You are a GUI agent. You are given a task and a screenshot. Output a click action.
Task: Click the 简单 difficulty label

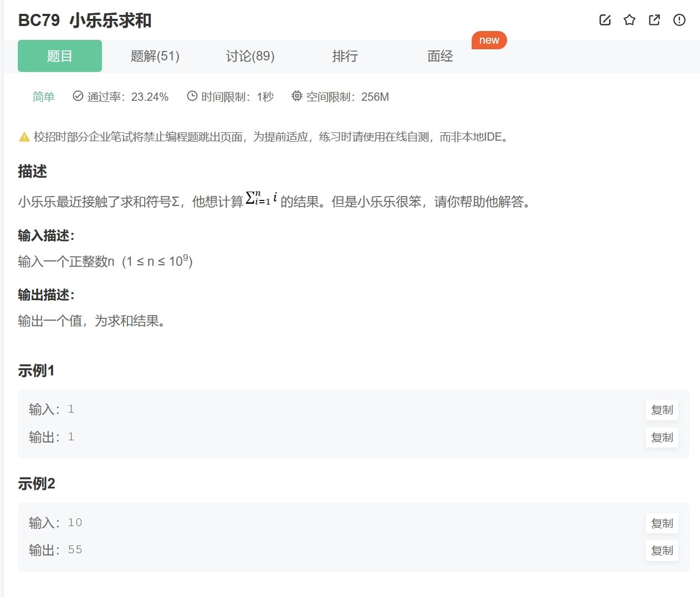click(44, 96)
